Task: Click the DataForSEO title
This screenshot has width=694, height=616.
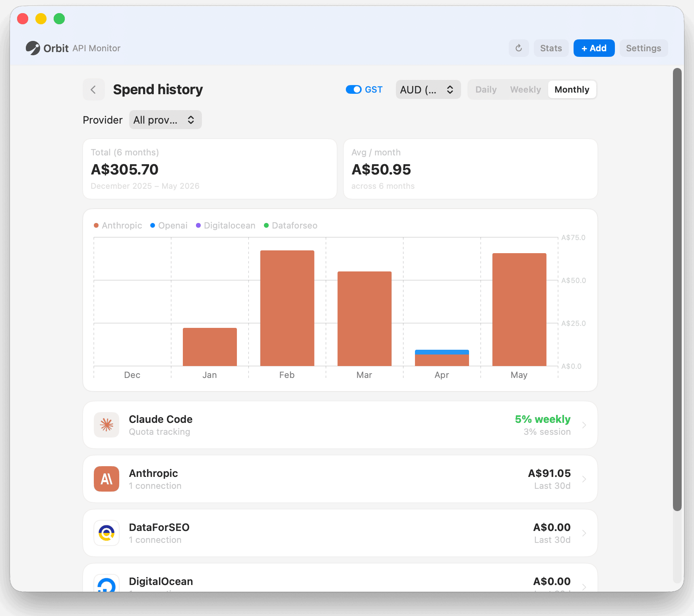Action: click(x=159, y=527)
